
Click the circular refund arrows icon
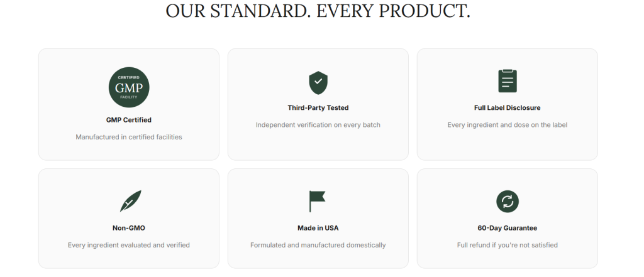click(x=507, y=201)
